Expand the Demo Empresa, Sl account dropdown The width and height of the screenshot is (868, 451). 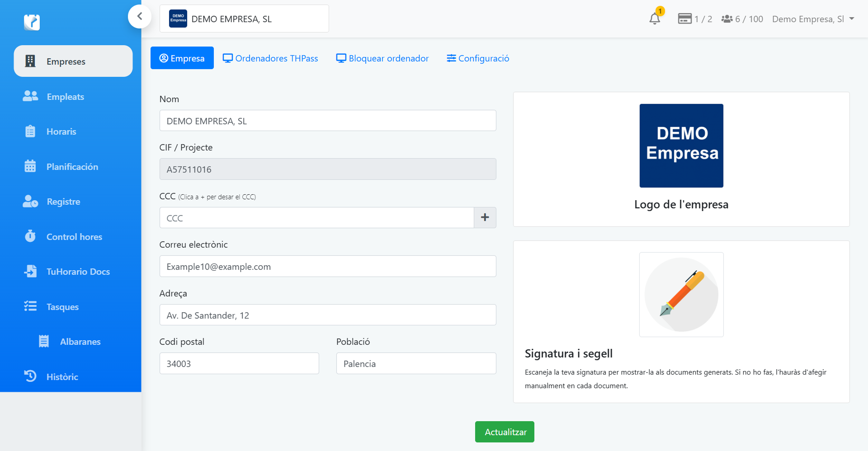(x=813, y=19)
